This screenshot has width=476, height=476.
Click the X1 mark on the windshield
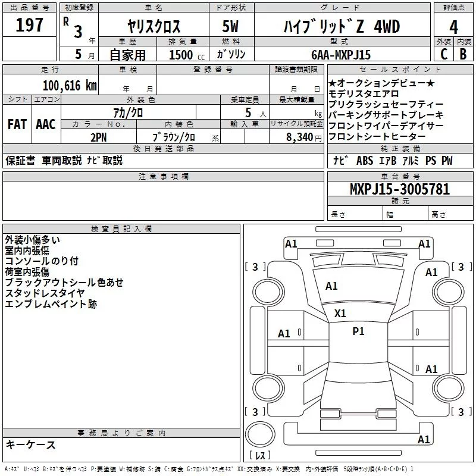tap(340, 313)
